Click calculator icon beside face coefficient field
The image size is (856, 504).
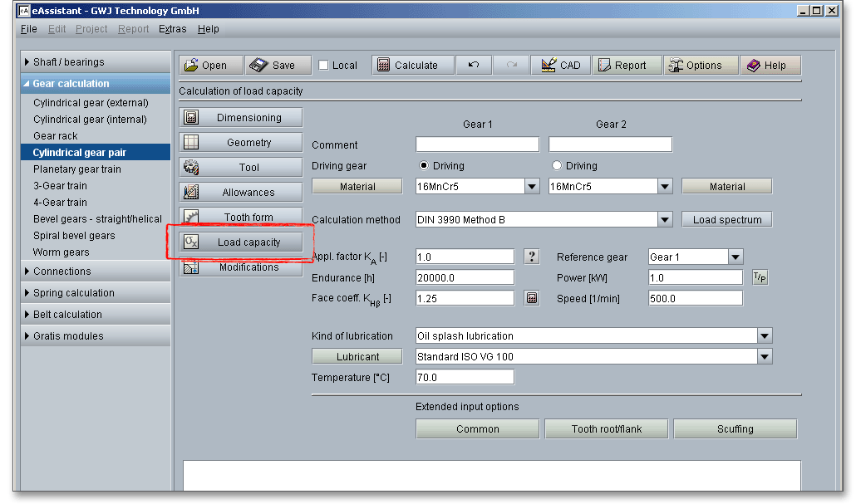tap(532, 298)
